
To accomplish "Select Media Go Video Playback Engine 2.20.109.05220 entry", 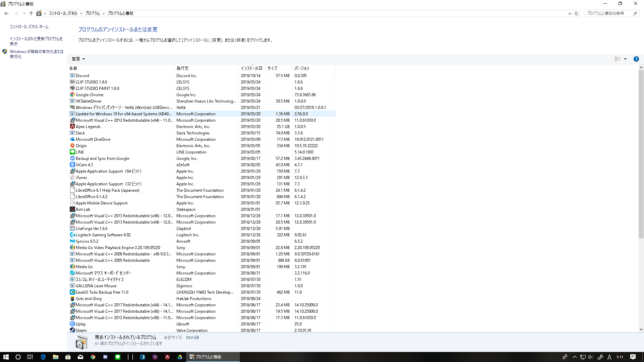I will (202, 248).
